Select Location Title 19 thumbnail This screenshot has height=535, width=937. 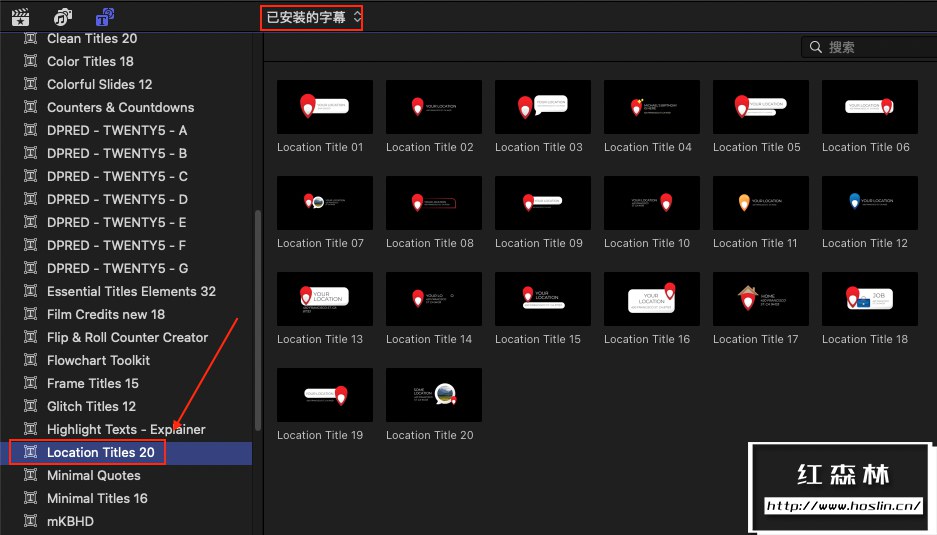324,395
